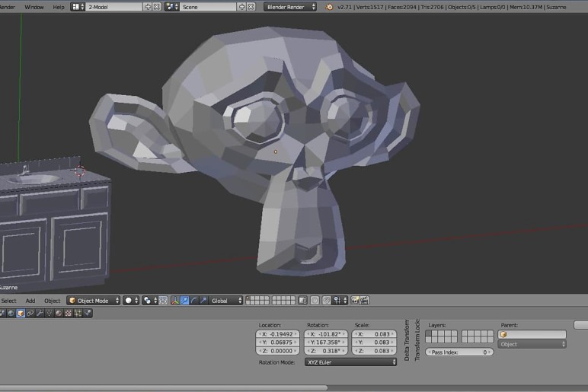
Task: Open the World properties tab icon
Action: 11,313
